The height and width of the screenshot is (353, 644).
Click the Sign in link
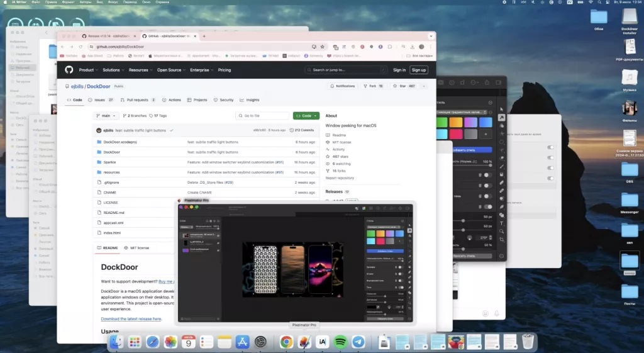coord(399,70)
